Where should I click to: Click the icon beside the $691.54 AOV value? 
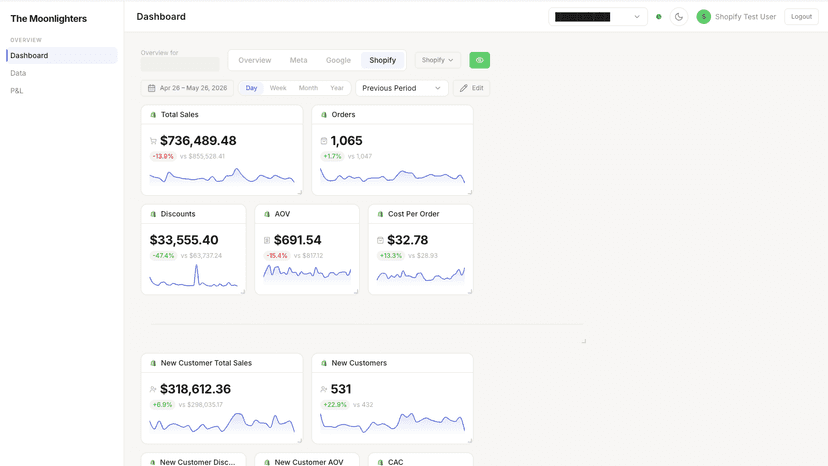pos(267,240)
